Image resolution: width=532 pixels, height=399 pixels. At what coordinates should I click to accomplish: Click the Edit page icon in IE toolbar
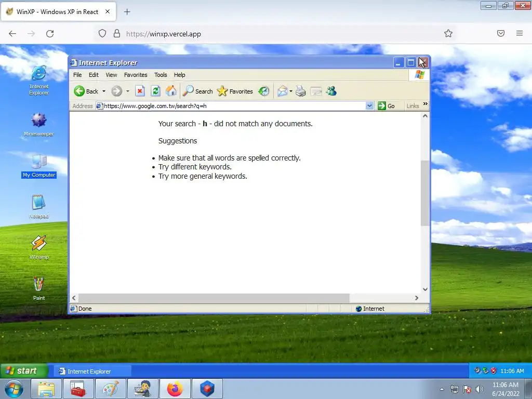316,91
